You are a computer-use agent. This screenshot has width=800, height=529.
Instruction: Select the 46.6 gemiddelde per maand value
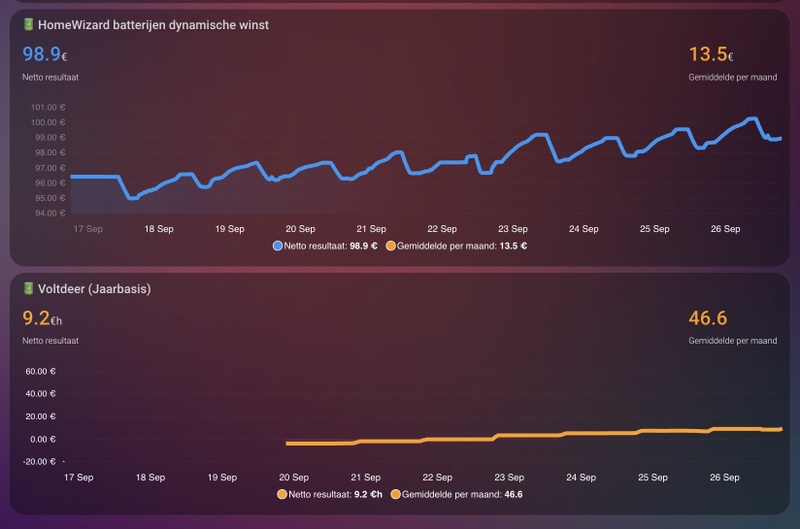(x=708, y=318)
